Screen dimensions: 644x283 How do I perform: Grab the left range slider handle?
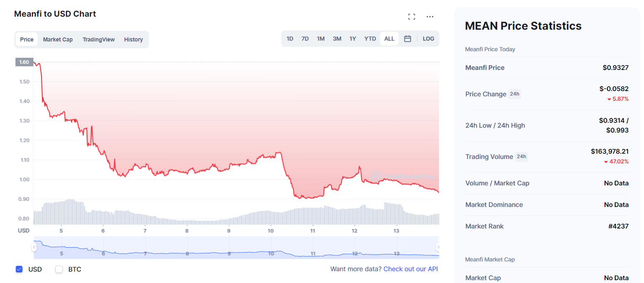point(34,247)
